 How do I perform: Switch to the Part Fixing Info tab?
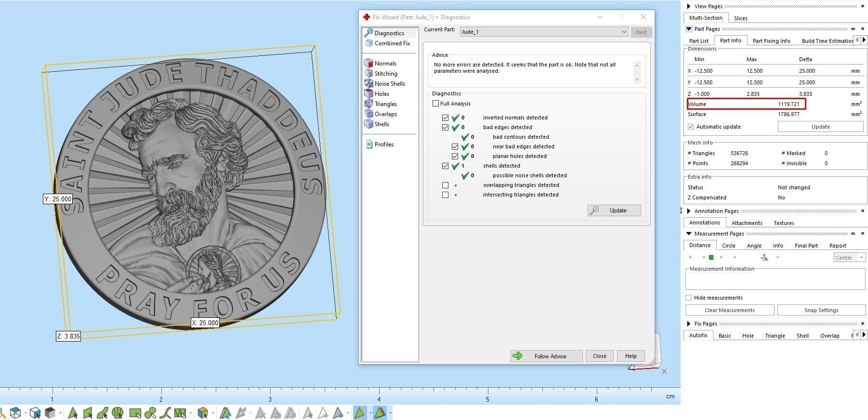(x=771, y=41)
